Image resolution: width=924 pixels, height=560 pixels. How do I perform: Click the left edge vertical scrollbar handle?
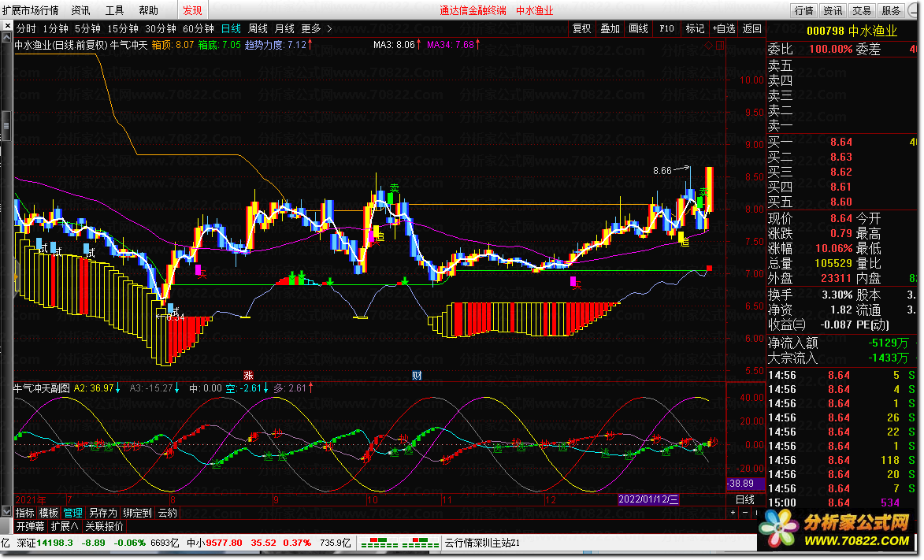tap(6, 125)
